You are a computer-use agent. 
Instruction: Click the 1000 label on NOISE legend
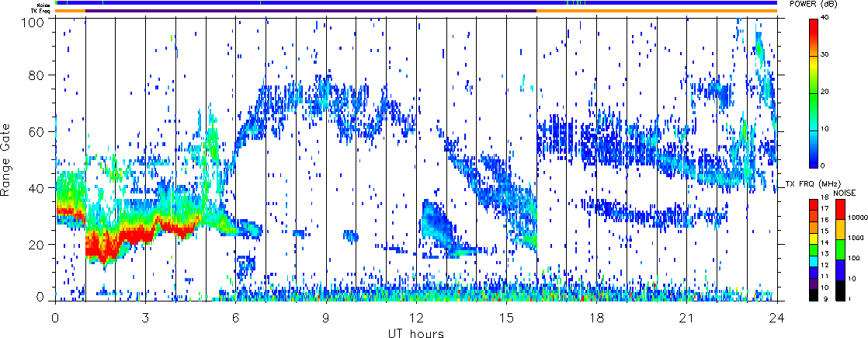tap(856, 238)
